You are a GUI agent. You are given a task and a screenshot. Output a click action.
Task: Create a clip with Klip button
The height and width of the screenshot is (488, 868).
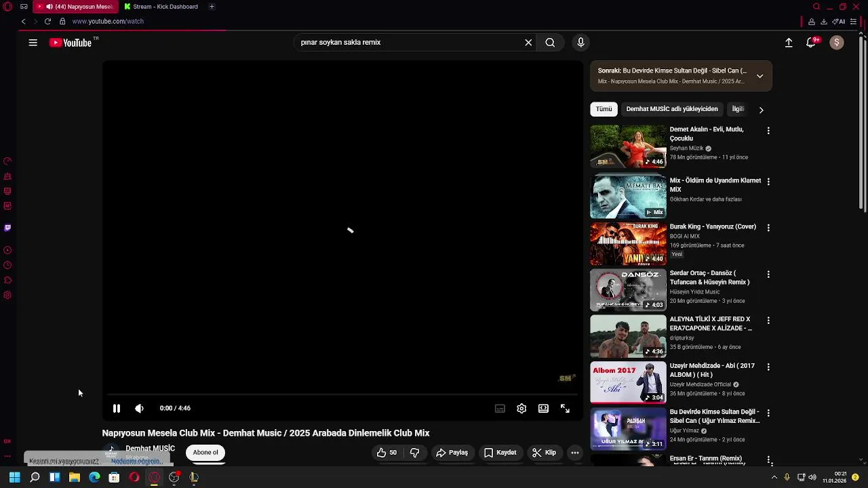point(544,452)
